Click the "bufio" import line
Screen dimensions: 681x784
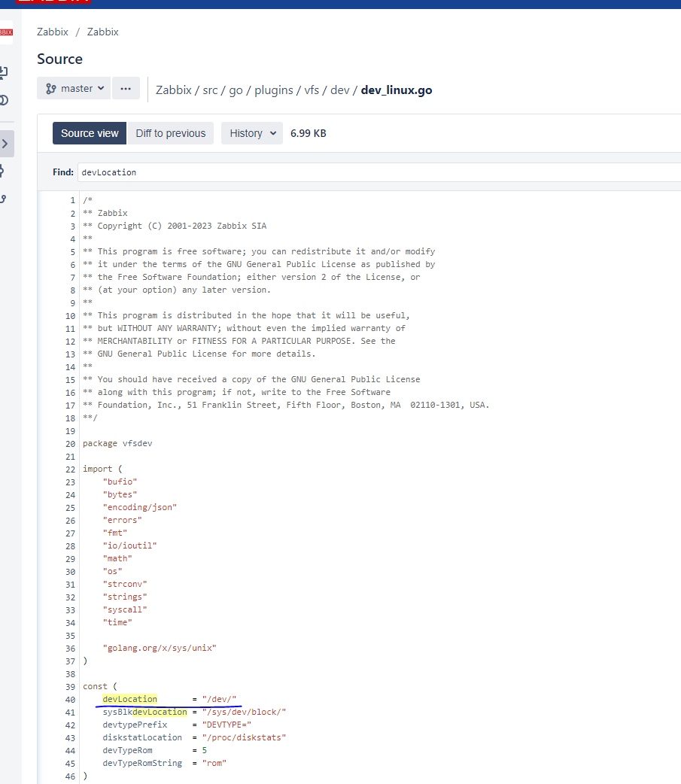click(120, 482)
